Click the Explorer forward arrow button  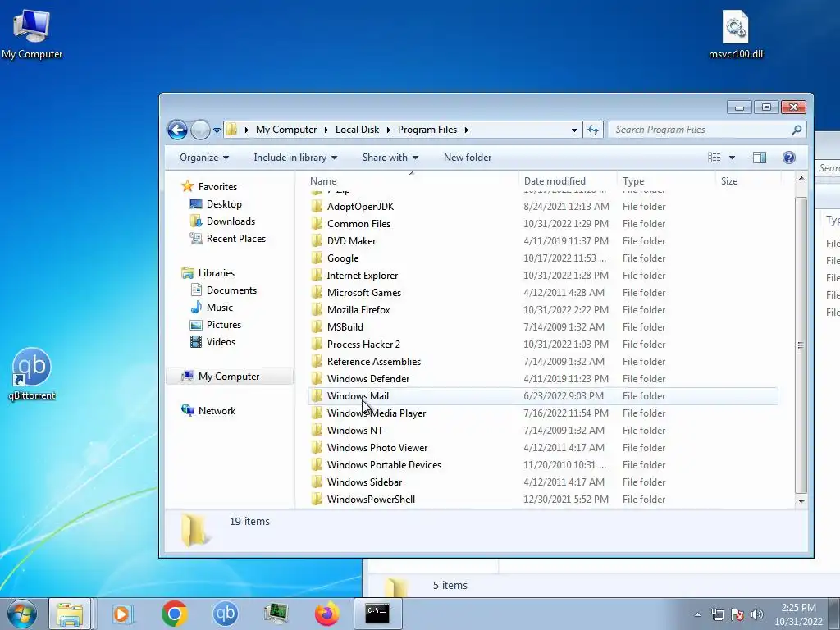[x=200, y=130]
